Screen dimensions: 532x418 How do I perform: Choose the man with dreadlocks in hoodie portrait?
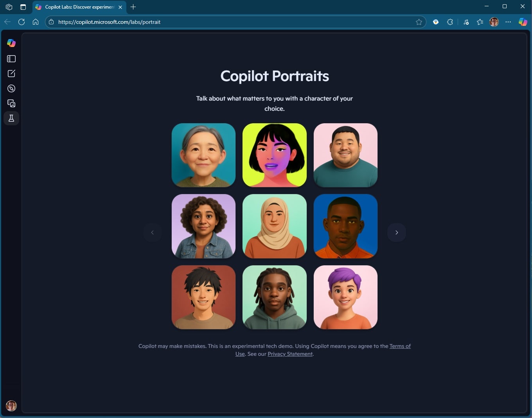[275, 297]
